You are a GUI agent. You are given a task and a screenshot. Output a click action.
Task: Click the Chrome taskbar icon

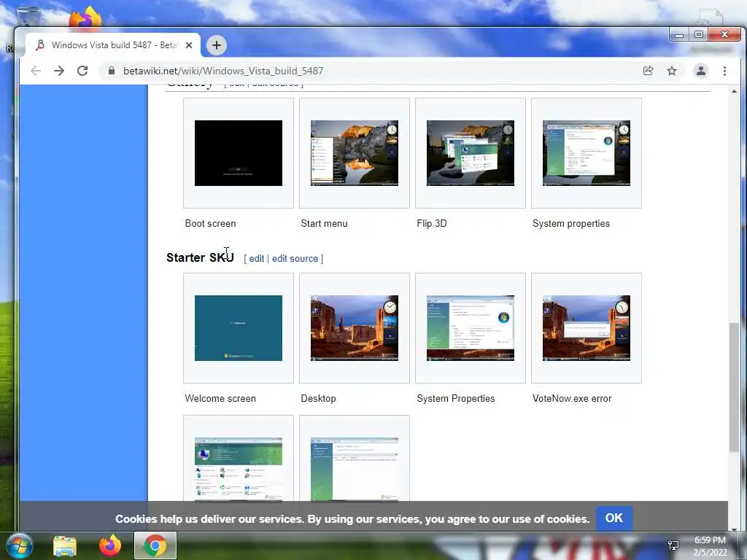click(x=155, y=545)
